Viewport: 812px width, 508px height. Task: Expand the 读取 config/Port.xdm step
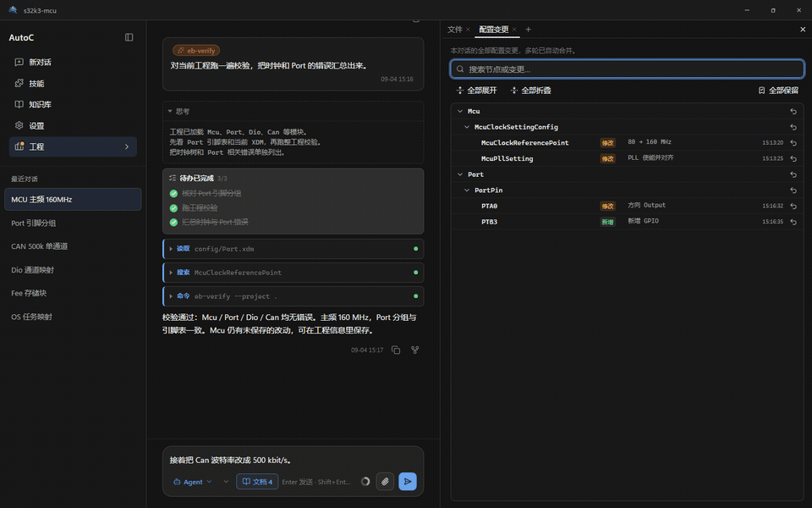(294, 249)
